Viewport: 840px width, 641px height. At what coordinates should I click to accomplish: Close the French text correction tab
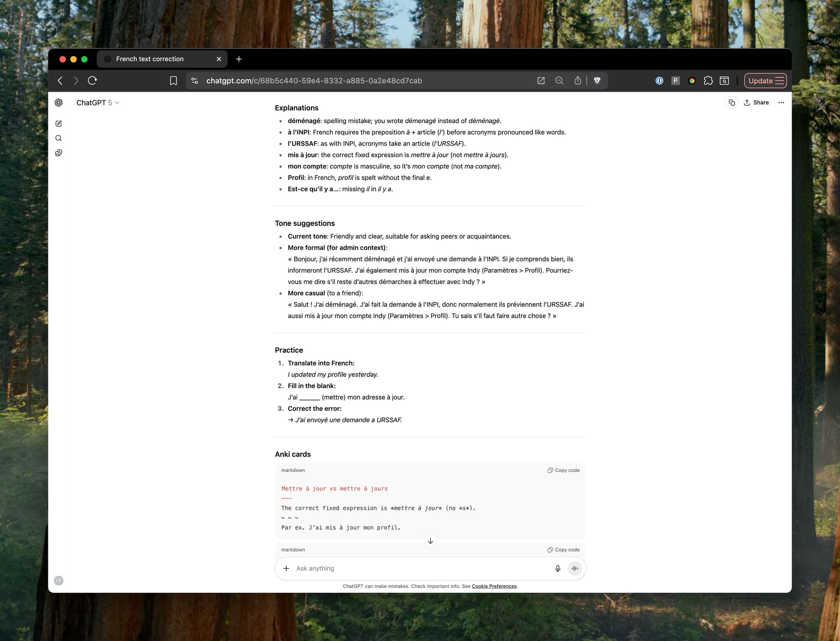[x=219, y=59]
